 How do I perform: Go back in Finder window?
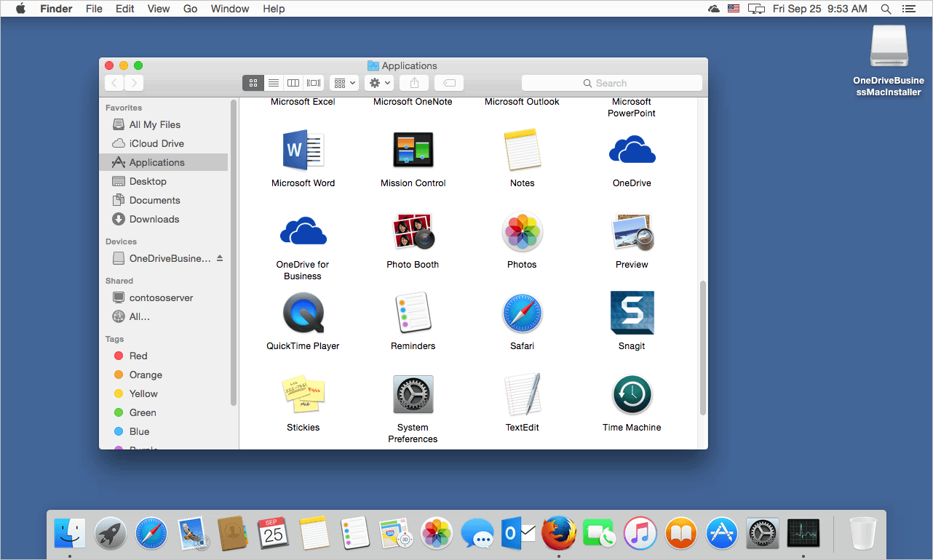(114, 83)
